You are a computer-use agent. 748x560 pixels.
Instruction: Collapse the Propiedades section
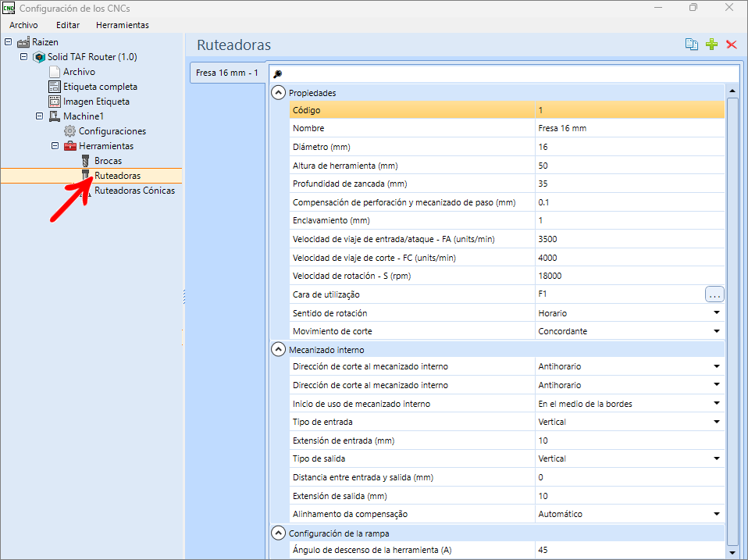point(278,92)
